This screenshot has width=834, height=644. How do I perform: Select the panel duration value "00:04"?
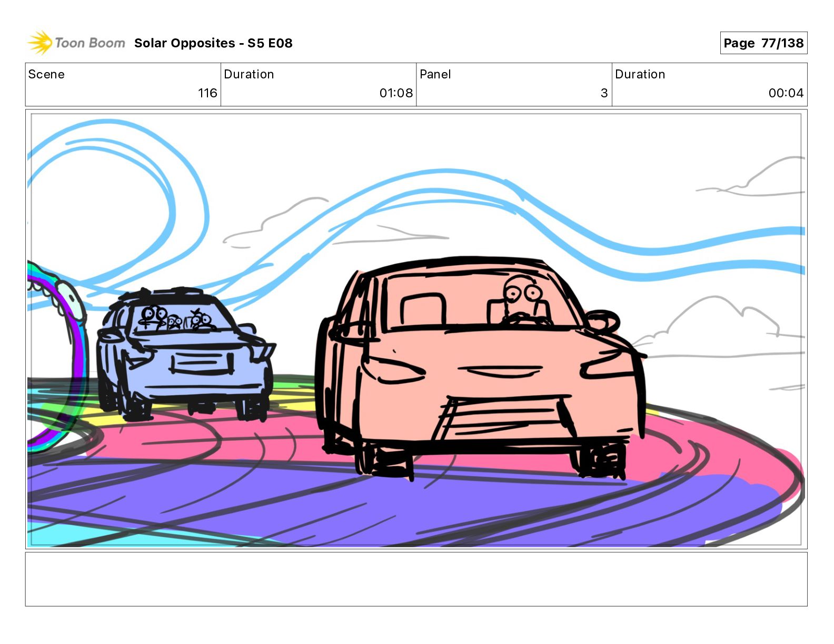coord(786,93)
